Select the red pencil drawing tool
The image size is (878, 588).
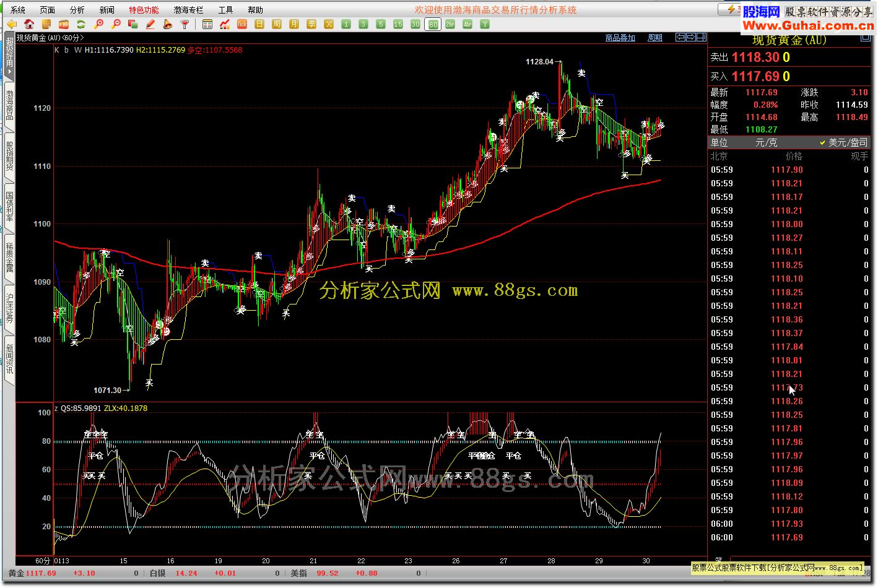coord(150,24)
